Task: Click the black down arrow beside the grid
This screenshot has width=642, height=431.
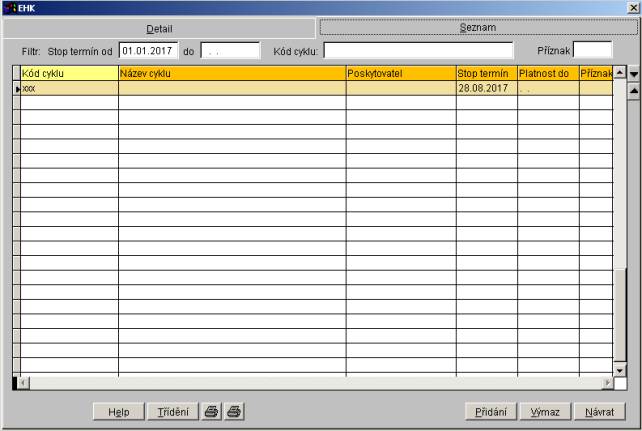Action: click(x=633, y=74)
